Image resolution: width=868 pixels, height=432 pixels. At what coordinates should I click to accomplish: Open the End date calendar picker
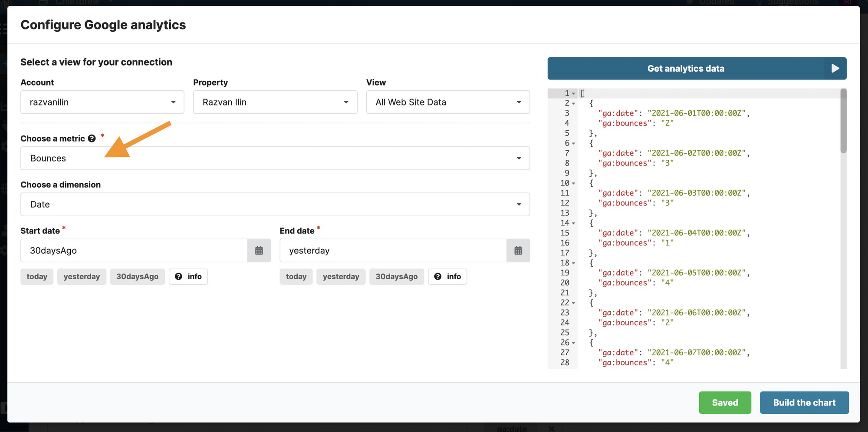(x=518, y=251)
